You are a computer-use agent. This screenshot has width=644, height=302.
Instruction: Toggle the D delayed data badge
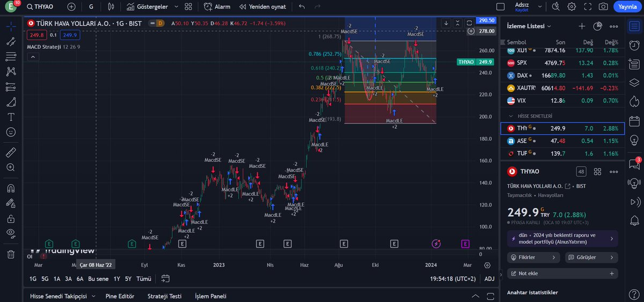tap(159, 24)
